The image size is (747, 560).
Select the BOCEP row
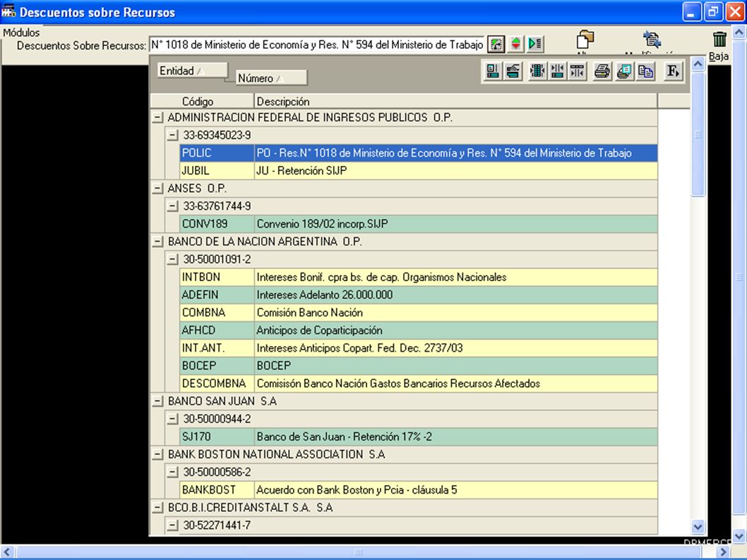tap(419, 366)
